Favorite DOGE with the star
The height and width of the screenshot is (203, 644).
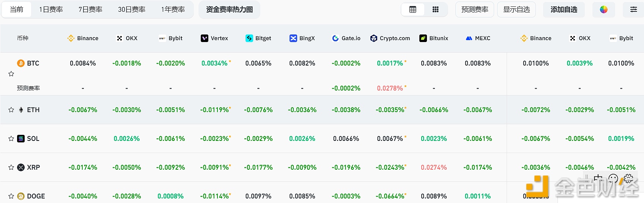[11, 196]
